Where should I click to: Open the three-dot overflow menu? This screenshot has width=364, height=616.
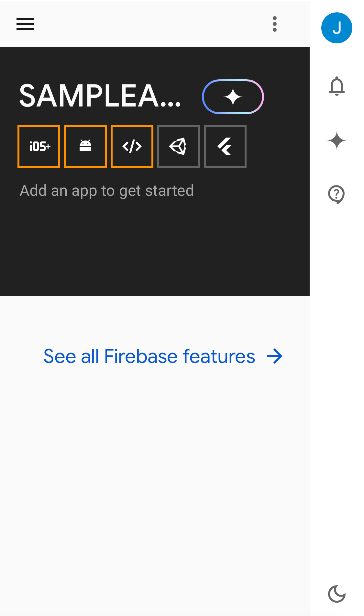coord(274,24)
